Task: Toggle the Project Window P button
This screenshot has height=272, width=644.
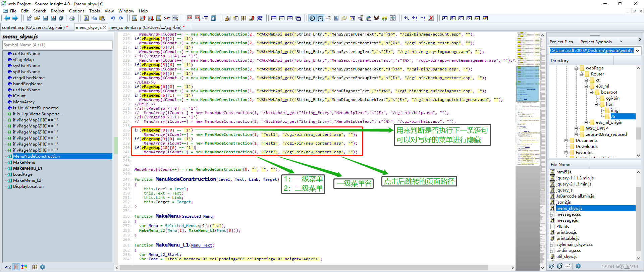Action: 312,18
